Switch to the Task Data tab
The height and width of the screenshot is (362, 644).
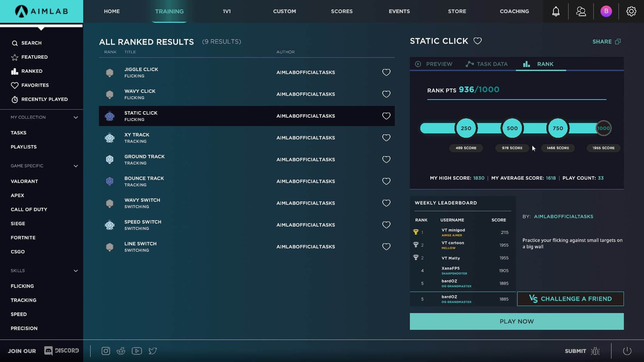pyautogui.click(x=487, y=64)
